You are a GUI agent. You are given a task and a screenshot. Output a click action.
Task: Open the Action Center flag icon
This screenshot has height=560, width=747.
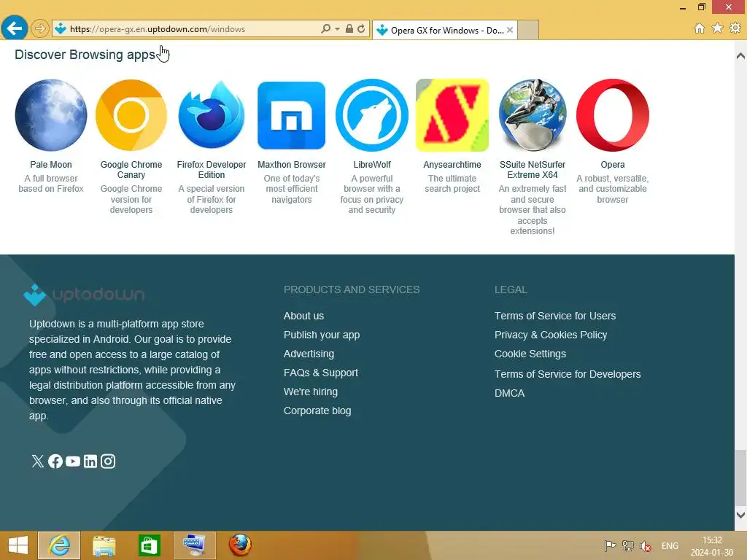[x=610, y=546]
